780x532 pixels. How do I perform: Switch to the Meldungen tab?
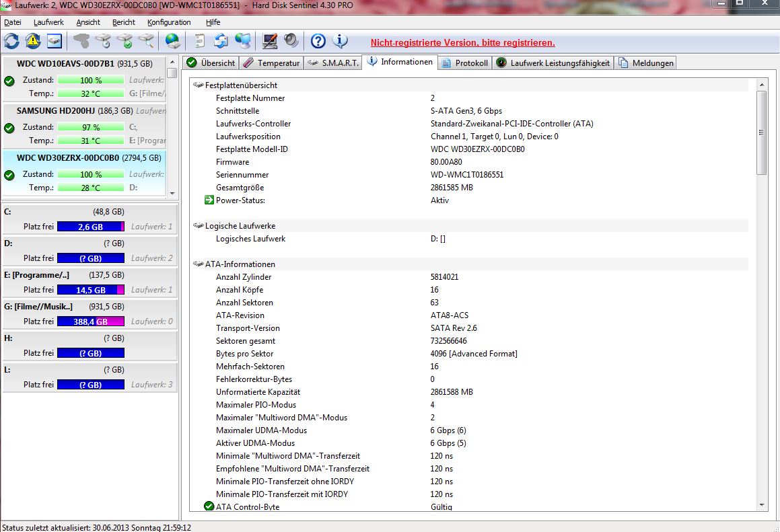tap(645, 63)
